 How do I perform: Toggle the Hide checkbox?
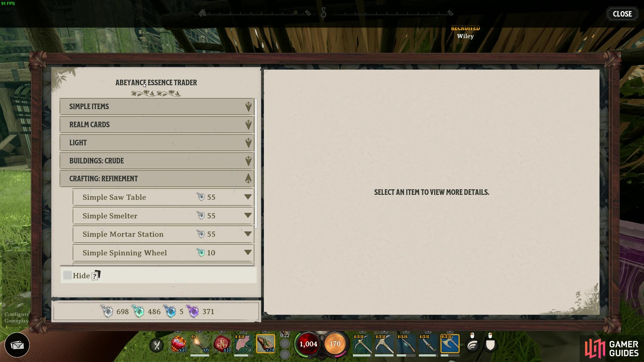pyautogui.click(x=67, y=276)
